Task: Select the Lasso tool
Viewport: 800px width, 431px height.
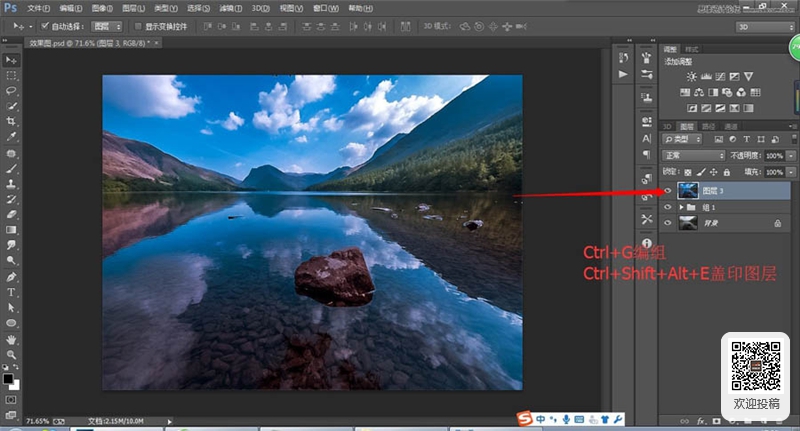Action: (11, 91)
